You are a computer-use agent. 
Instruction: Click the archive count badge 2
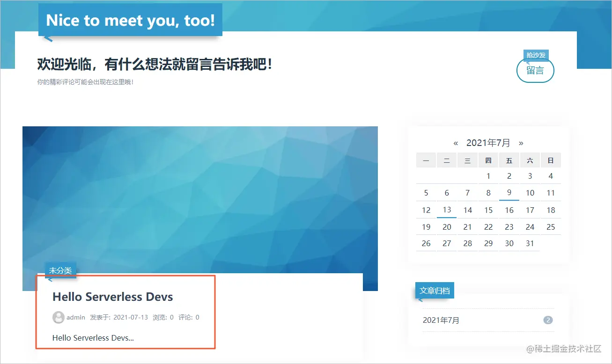548,320
